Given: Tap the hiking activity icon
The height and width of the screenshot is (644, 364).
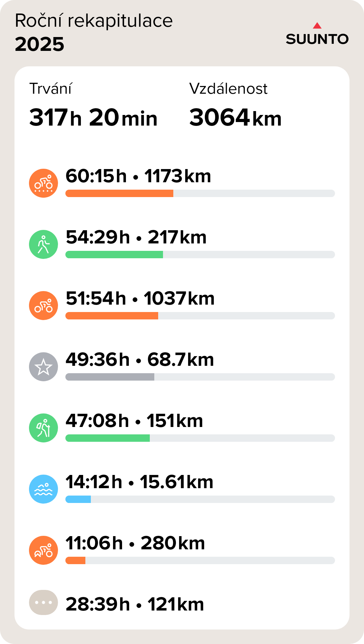Looking at the screenshot, I should (x=43, y=428).
